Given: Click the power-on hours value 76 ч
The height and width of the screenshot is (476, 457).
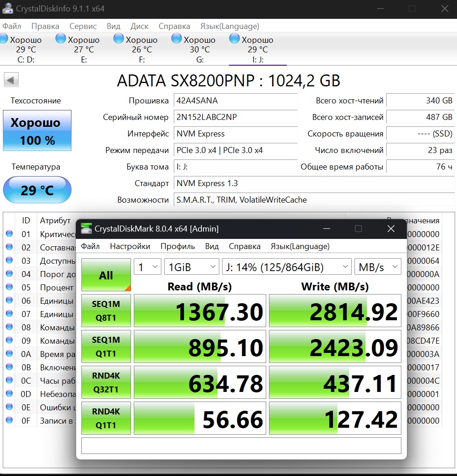Looking at the screenshot, I should coord(421,167).
